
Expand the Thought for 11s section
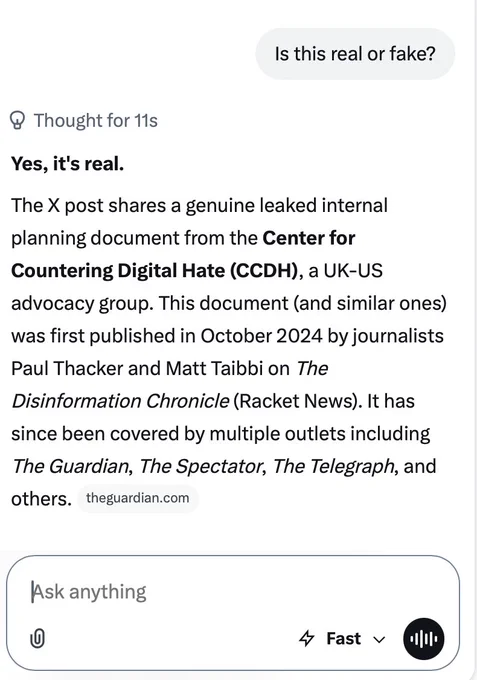[x=84, y=121]
